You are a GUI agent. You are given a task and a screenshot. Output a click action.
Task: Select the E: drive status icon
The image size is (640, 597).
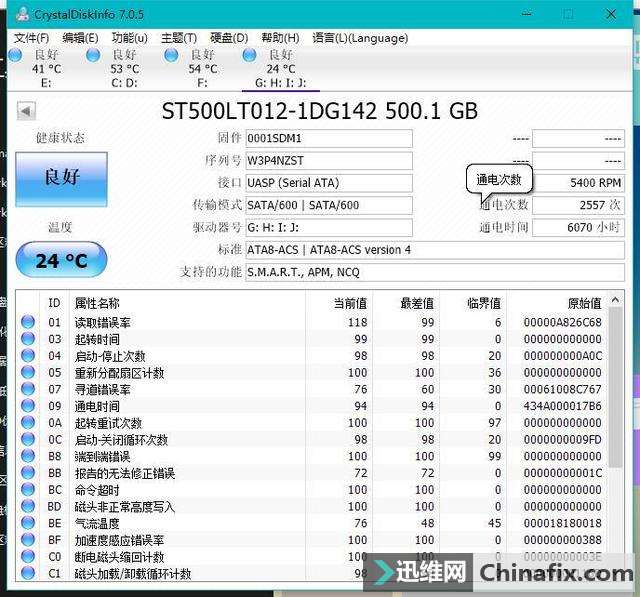(15, 55)
